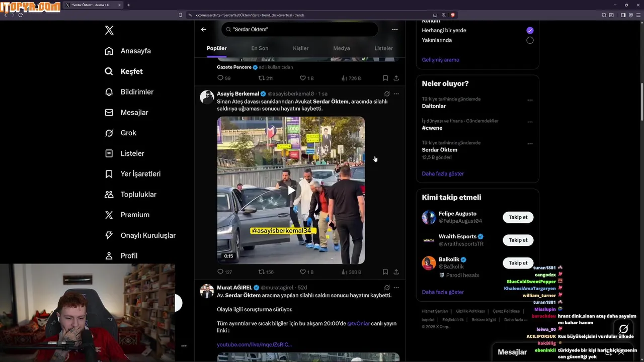The image size is (644, 362).
Task: Share the Asayiş Berkemal tweet
Action: [x=396, y=272]
